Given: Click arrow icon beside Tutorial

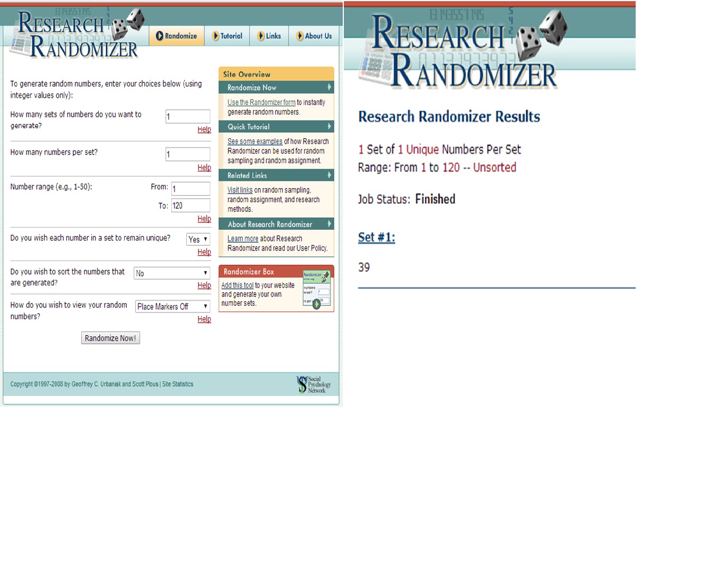Looking at the screenshot, I should 215,36.
